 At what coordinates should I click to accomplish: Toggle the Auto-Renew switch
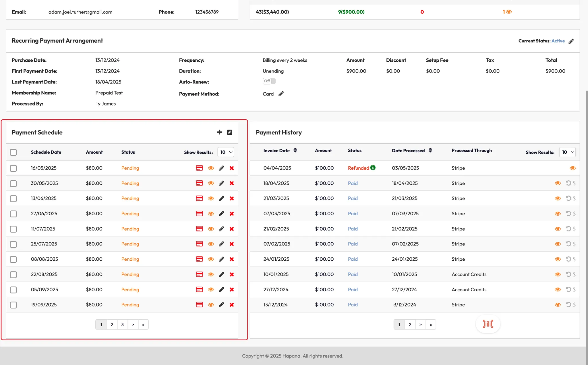pos(269,81)
